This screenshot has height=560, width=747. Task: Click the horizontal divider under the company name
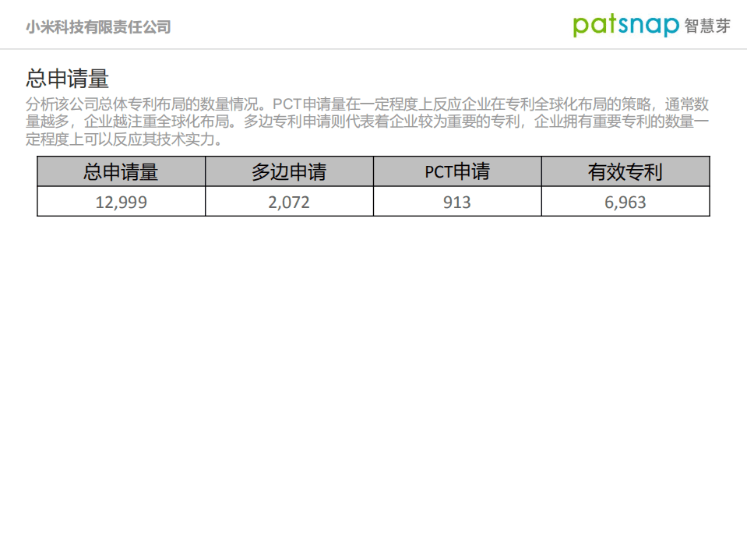pos(374,48)
